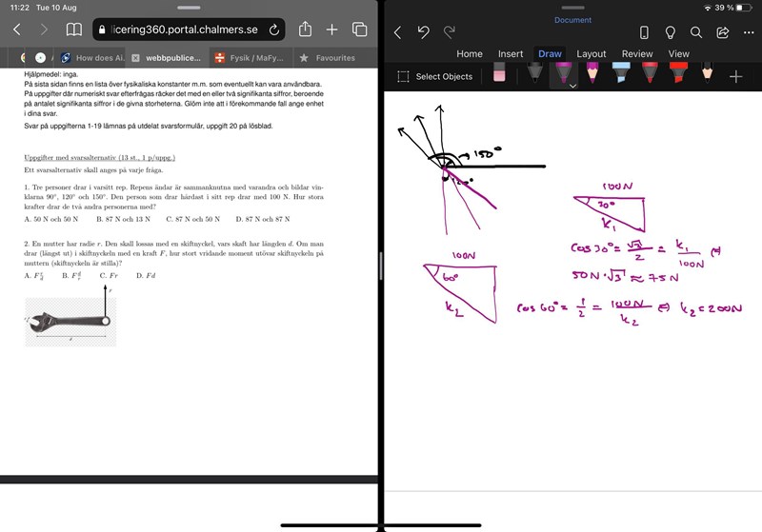Pick the light blue highlighter
This screenshot has height=532, width=762.
click(x=620, y=74)
